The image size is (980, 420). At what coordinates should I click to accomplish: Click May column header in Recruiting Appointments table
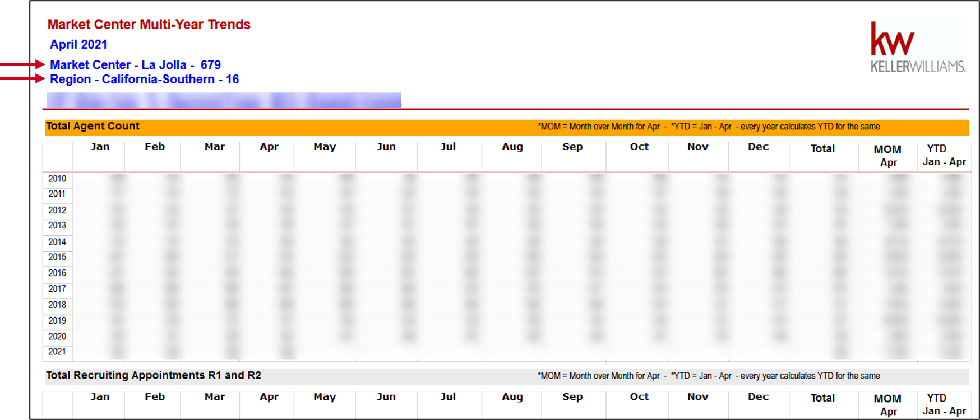[325, 398]
